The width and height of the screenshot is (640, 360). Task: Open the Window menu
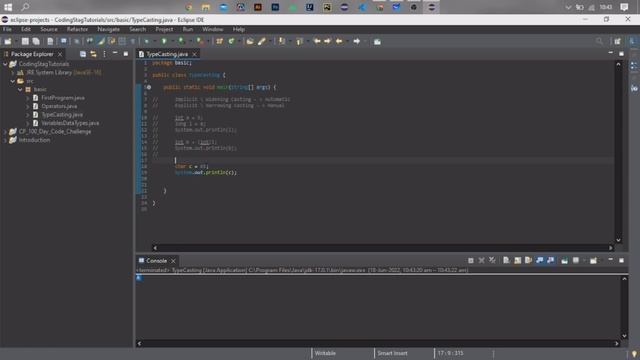(213, 29)
